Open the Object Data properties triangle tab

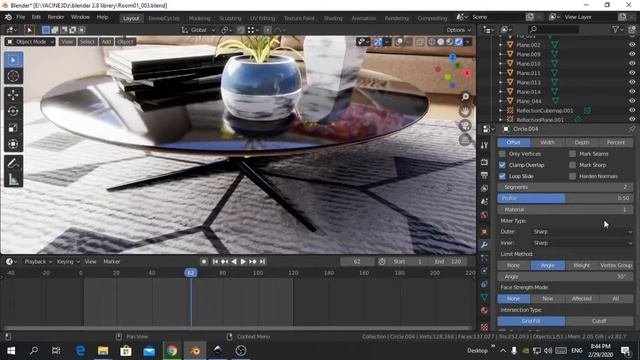(484, 298)
